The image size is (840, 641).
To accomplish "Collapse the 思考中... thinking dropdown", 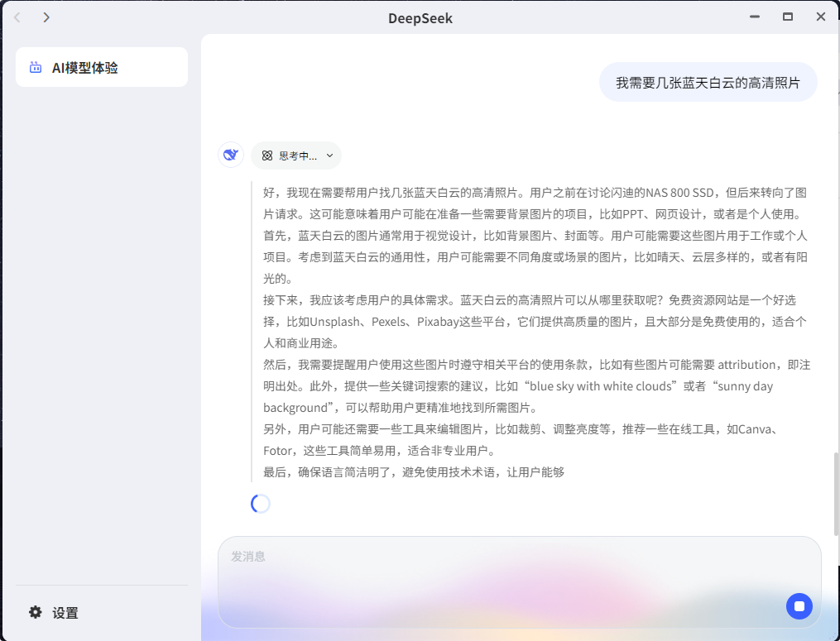I will click(x=296, y=155).
